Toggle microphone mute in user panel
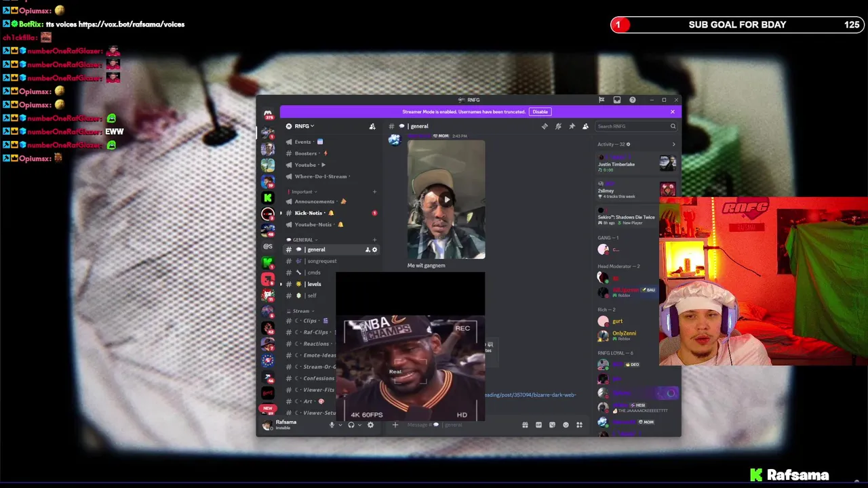 click(332, 425)
